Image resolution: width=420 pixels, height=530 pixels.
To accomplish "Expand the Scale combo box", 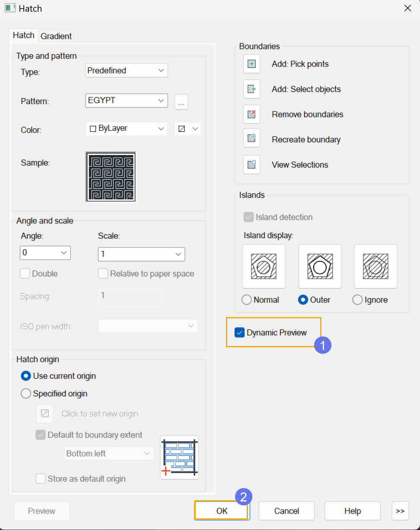I will click(141, 254).
